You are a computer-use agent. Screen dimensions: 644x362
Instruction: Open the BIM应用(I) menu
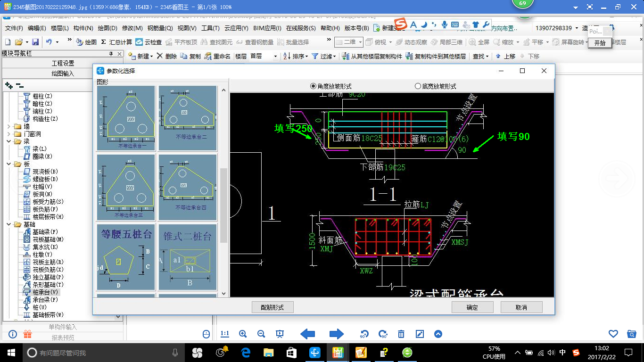[267, 28]
